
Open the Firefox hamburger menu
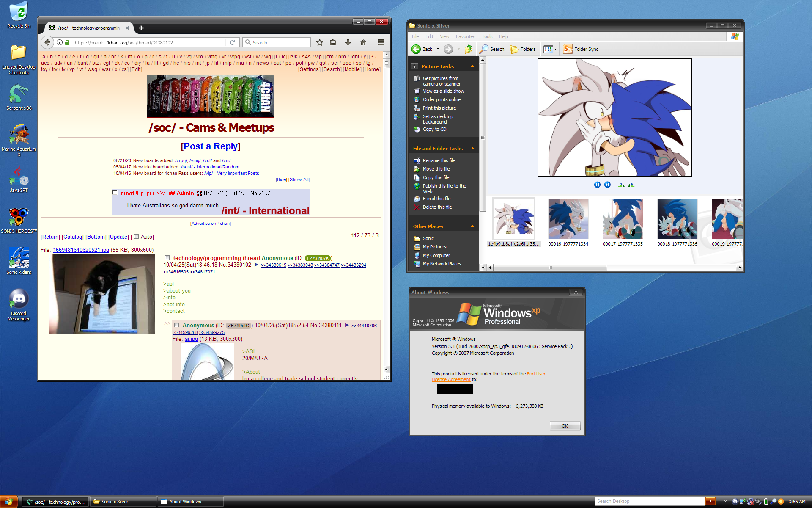[x=381, y=42]
